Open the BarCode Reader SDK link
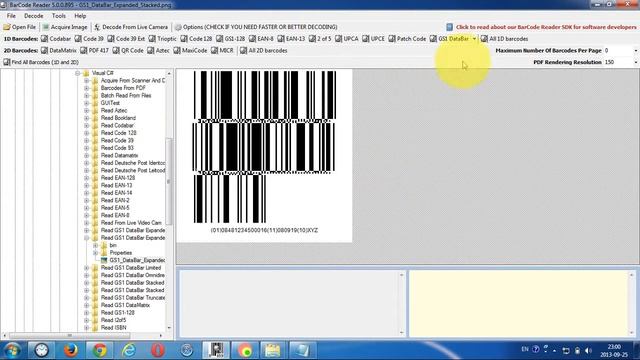Screen dimensions: 640x360 [541, 27]
